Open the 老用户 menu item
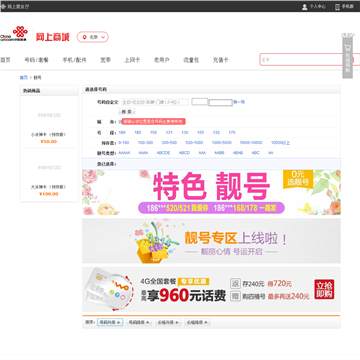Viewport: 360px width, 360px height. (162, 60)
